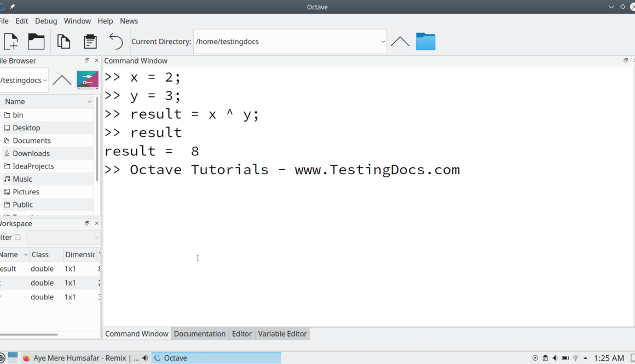635x364 pixels.
Task: Enable the Workspace filter checkbox
Action: (18, 237)
